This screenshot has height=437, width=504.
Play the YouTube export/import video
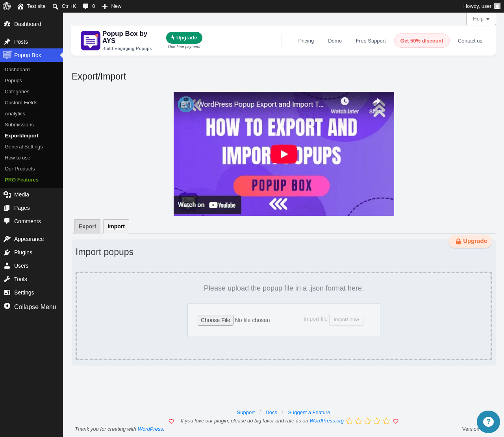coord(284,154)
